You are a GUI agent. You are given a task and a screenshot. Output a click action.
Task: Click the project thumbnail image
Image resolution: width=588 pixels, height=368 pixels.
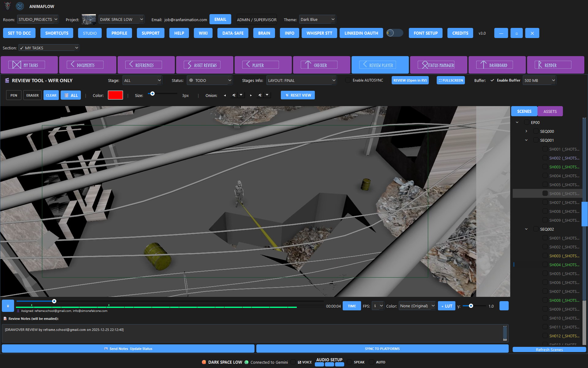89,19
